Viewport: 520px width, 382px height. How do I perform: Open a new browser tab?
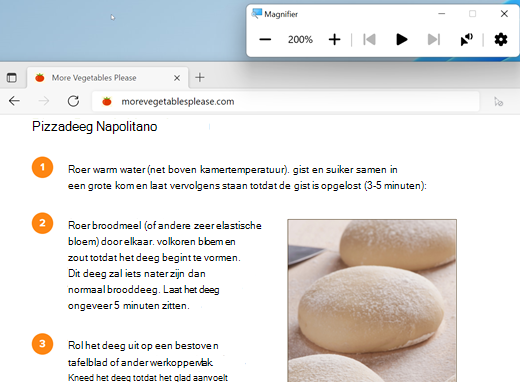pyautogui.click(x=200, y=78)
